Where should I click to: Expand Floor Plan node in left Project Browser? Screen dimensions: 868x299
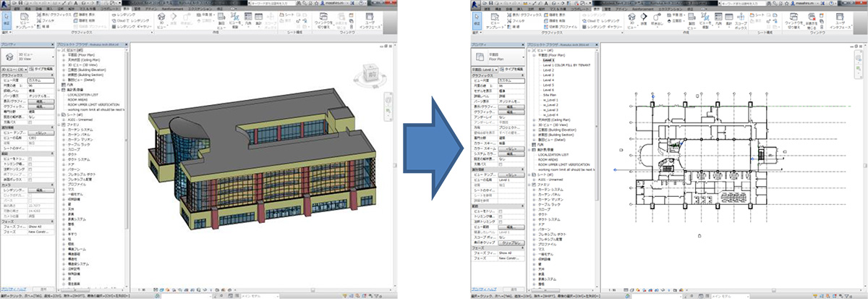pyautogui.click(x=64, y=55)
